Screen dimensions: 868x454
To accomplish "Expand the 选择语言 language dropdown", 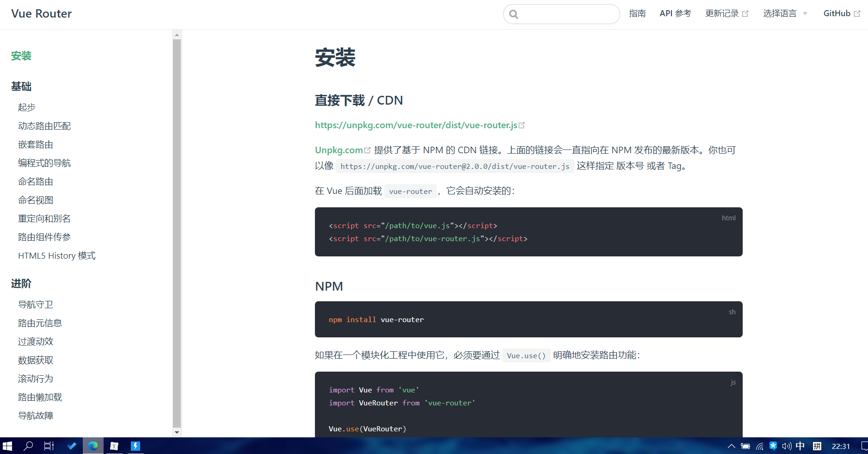I will click(x=785, y=13).
